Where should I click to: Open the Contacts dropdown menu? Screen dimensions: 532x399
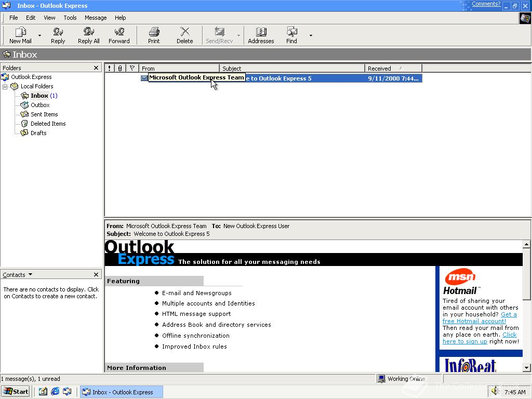click(30, 274)
